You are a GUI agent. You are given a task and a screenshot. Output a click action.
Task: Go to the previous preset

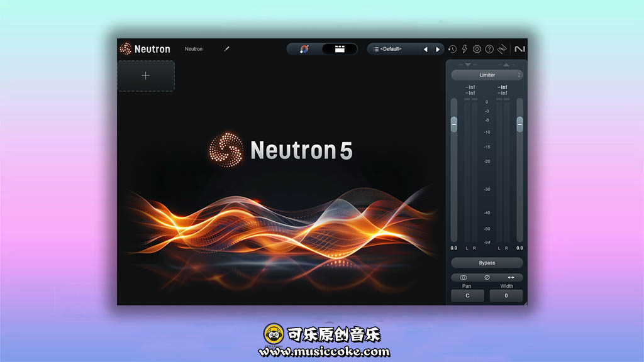(x=426, y=49)
